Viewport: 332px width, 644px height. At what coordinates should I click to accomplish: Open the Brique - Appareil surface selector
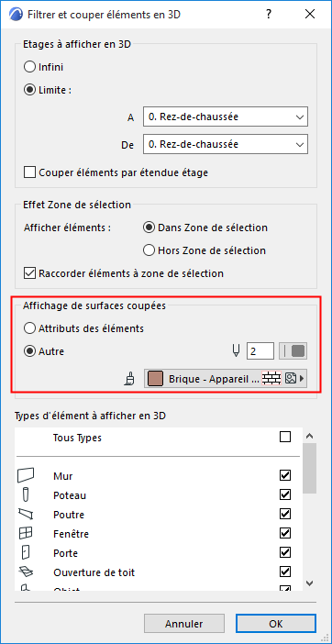pos(226,379)
